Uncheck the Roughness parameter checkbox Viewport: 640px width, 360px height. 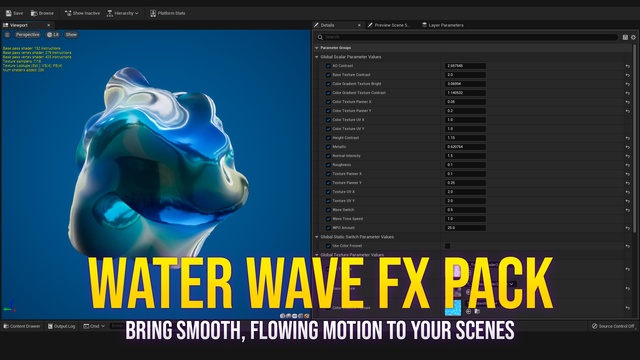coord(328,165)
